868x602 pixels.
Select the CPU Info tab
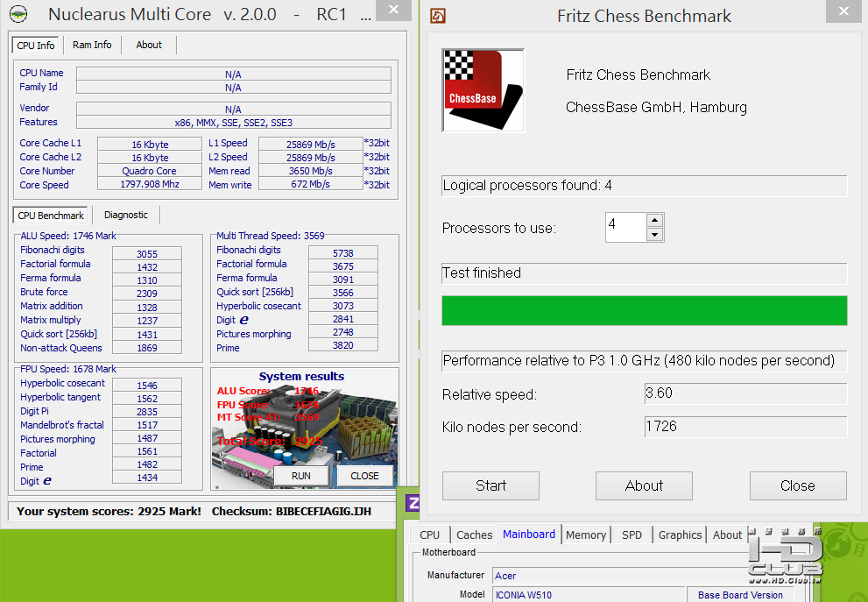coord(36,46)
